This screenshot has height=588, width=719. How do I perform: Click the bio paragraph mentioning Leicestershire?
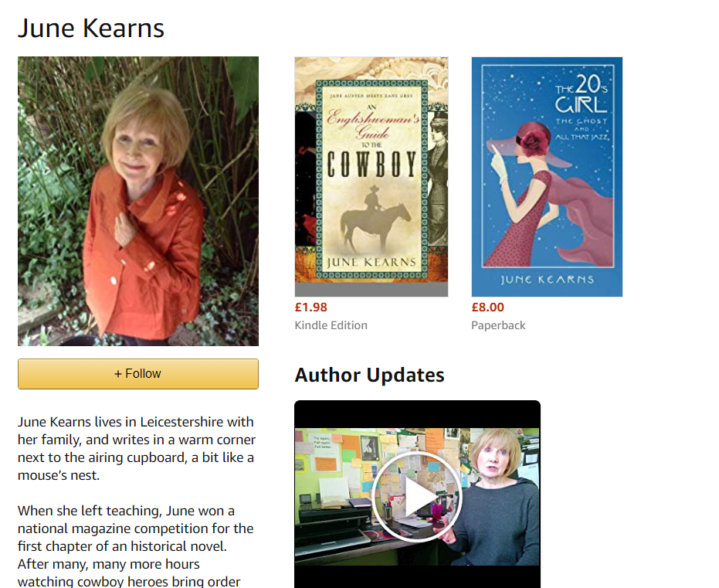click(x=137, y=449)
